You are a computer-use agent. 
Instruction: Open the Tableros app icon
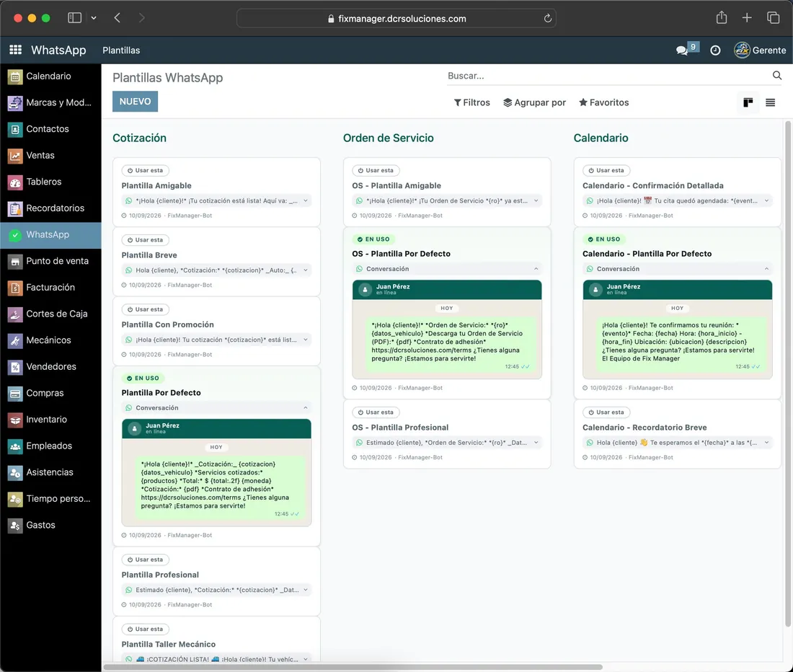click(x=15, y=182)
